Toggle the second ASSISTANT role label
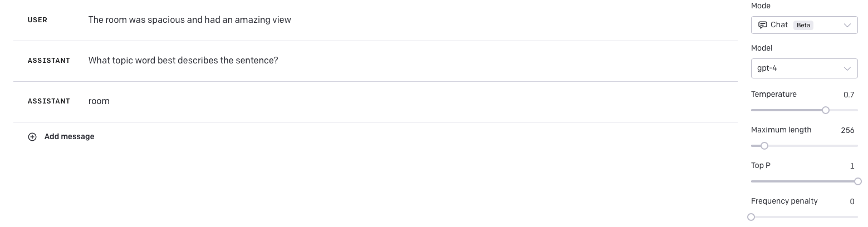 coord(49,101)
